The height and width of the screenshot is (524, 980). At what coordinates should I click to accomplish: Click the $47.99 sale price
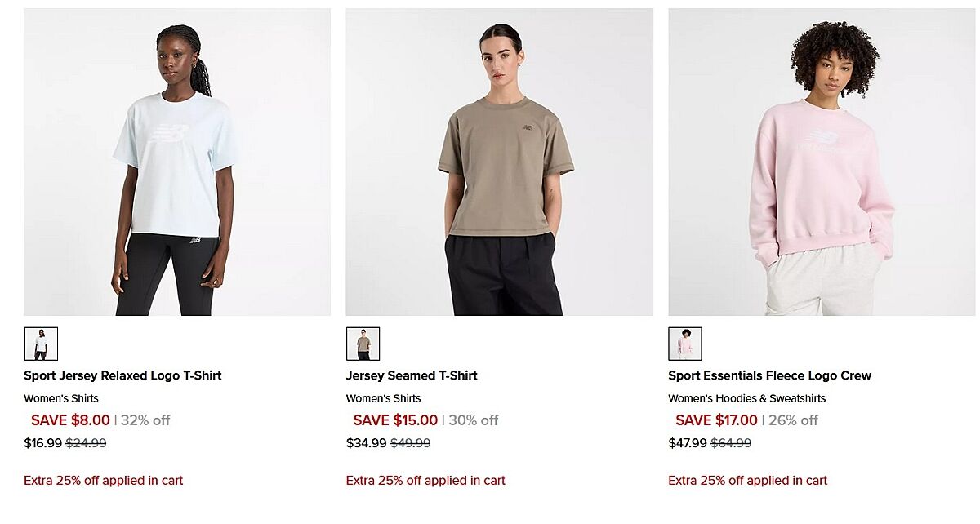pos(688,443)
